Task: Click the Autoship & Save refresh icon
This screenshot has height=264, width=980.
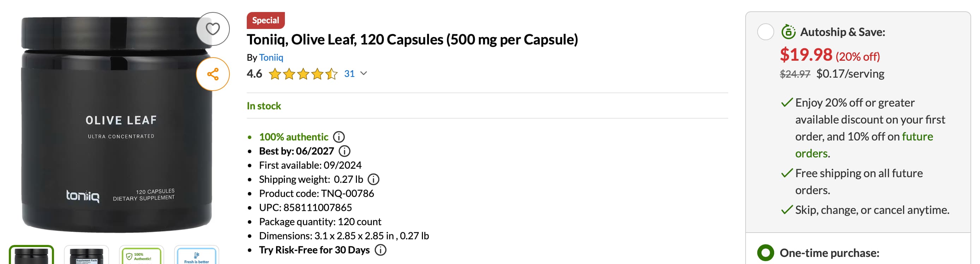Action: (x=788, y=32)
